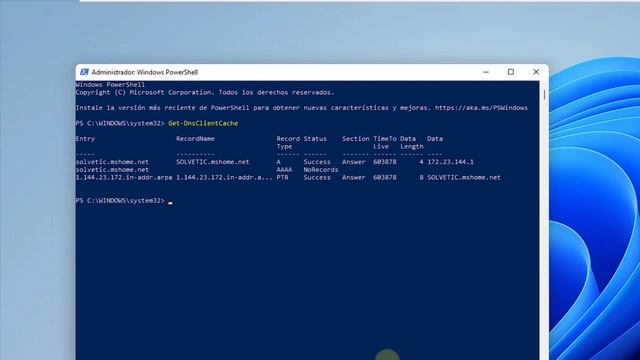Click the last PS C:\WINDOWS\system32> prompt
The height and width of the screenshot is (360, 640).
pyautogui.click(x=120, y=200)
